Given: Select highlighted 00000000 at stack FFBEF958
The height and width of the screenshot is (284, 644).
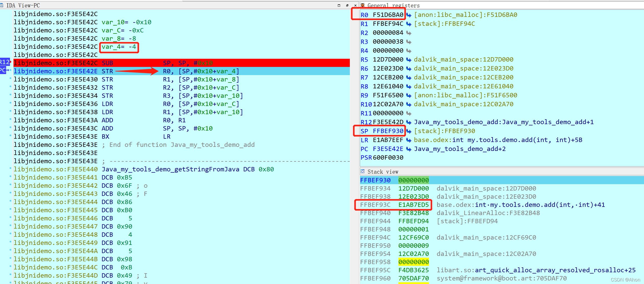Looking at the screenshot, I should coord(413,262).
